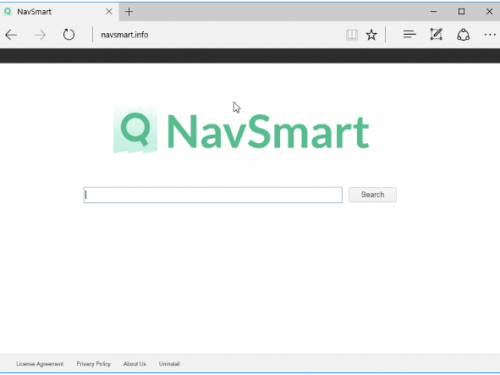Open the About Us link
500x375 pixels.
(x=135, y=364)
